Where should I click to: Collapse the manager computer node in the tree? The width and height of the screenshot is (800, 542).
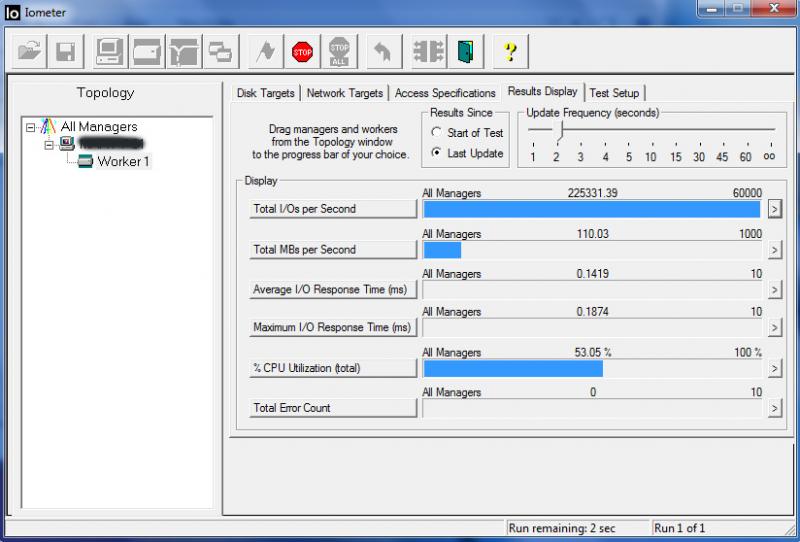(49, 145)
